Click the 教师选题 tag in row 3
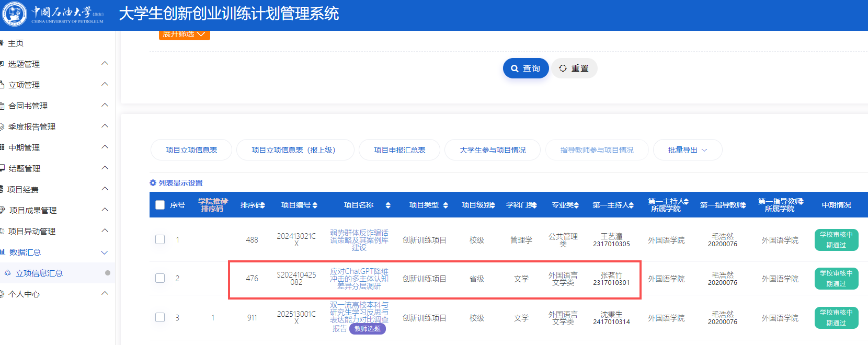The height and width of the screenshot is (345, 868). click(x=367, y=329)
